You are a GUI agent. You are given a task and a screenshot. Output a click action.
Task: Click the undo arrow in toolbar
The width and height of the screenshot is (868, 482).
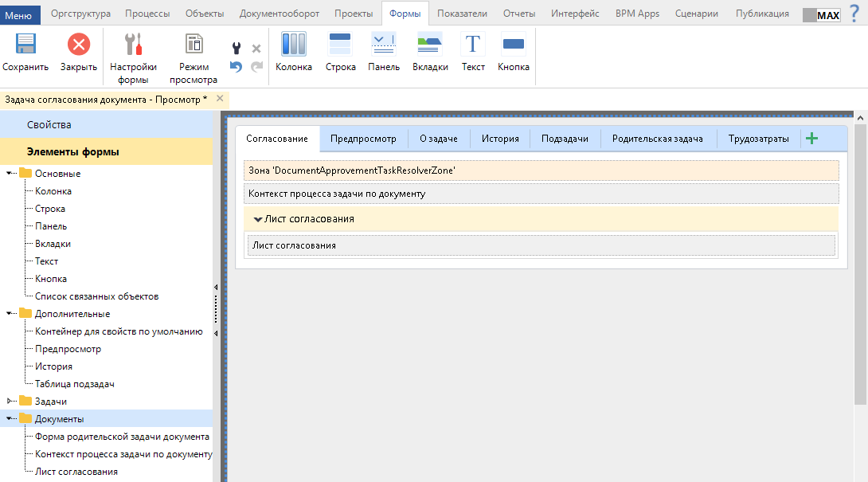coord(236,67)
